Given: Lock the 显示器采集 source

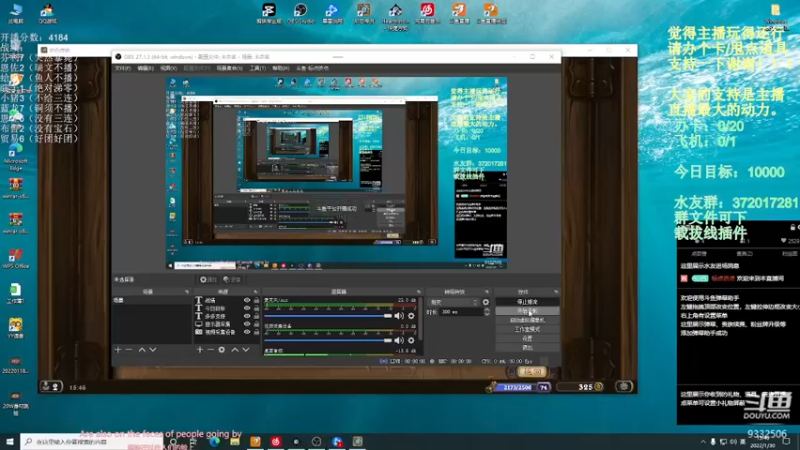Looking at the screenshot, I should click(256, 324).
